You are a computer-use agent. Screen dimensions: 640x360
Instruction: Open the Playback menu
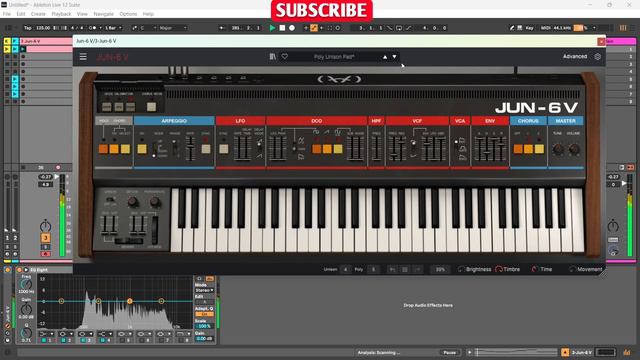61,14
